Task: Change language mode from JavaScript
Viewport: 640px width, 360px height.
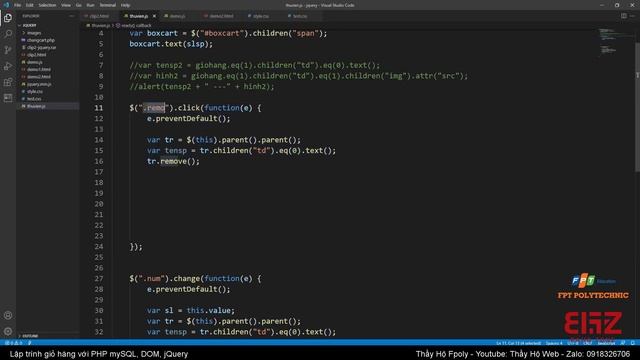Action: pyautogui.click(x=606, y=343)
